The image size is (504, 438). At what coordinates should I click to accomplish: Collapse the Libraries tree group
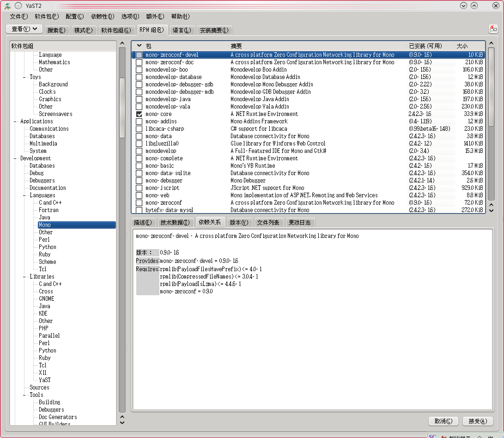coord(24,277)
